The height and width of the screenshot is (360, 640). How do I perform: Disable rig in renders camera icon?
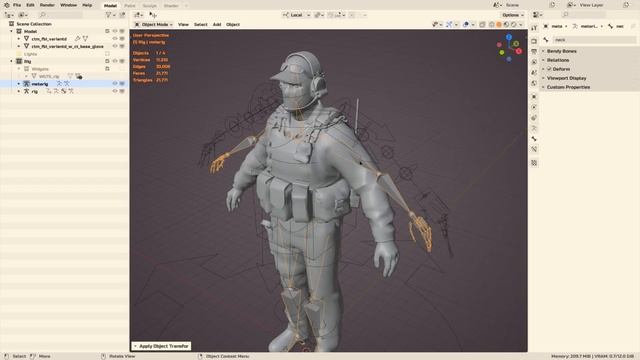(x=122, y=91)
